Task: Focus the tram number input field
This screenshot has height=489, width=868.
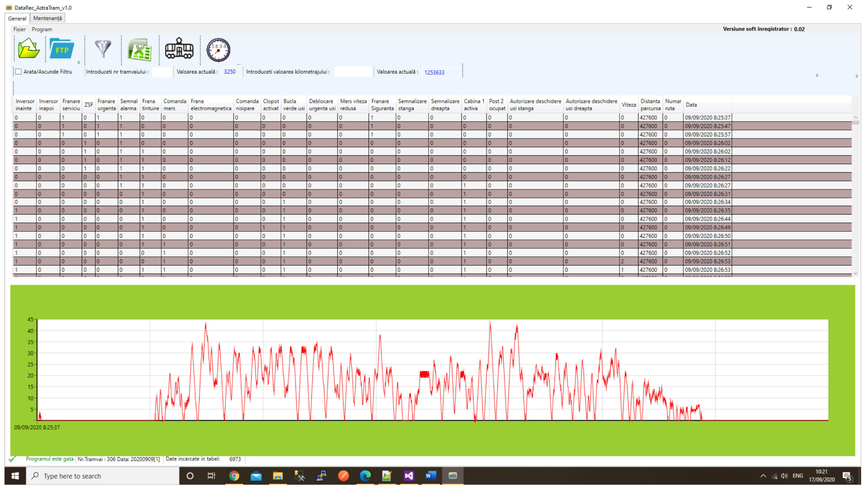Action: coord(162,72)
